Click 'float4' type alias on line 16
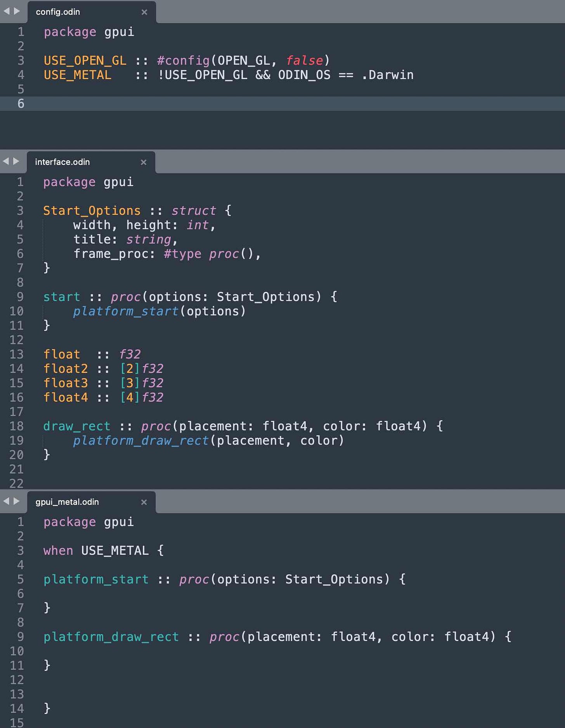565x728 pixels. click(x=65, y=398)
